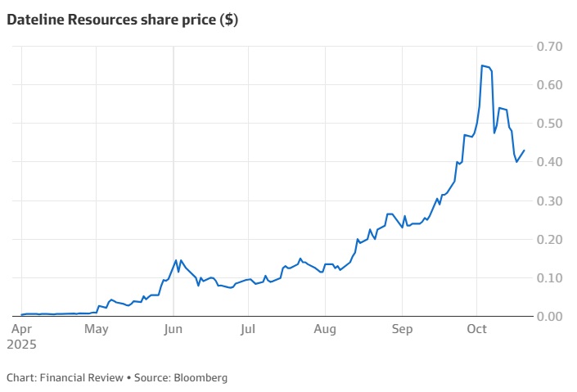Image resolution: width=577 pixels, height=392 pixels.
Task: Select the Oct label on the x-axis
Action: tap(476, 330)
